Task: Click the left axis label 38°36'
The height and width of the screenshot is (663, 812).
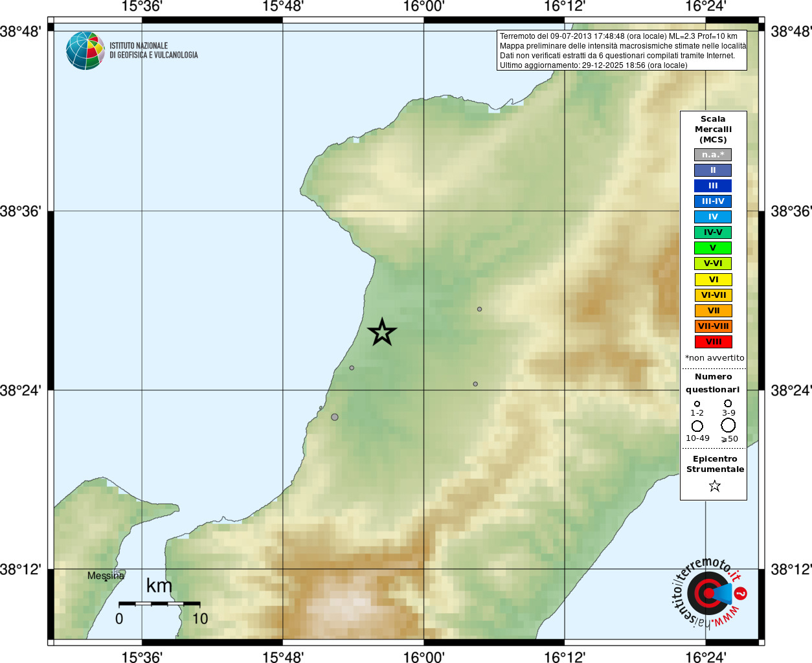Action: pyautogui.click(x=21, y=211)
